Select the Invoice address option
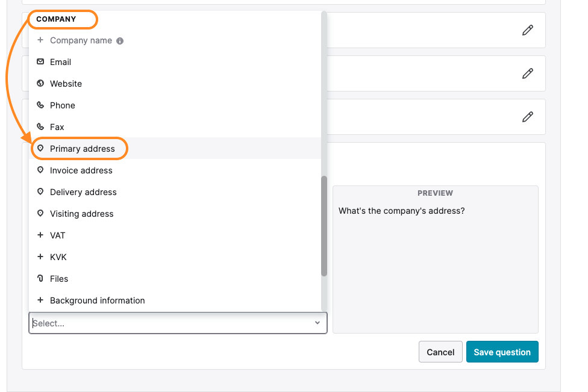Viewport: 588px width, 392px height. pos(81,170)
